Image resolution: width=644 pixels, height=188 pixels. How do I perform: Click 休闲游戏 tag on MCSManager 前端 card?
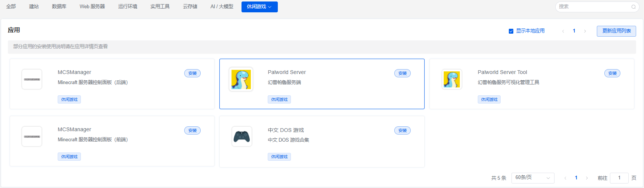(x=69, y=157)
